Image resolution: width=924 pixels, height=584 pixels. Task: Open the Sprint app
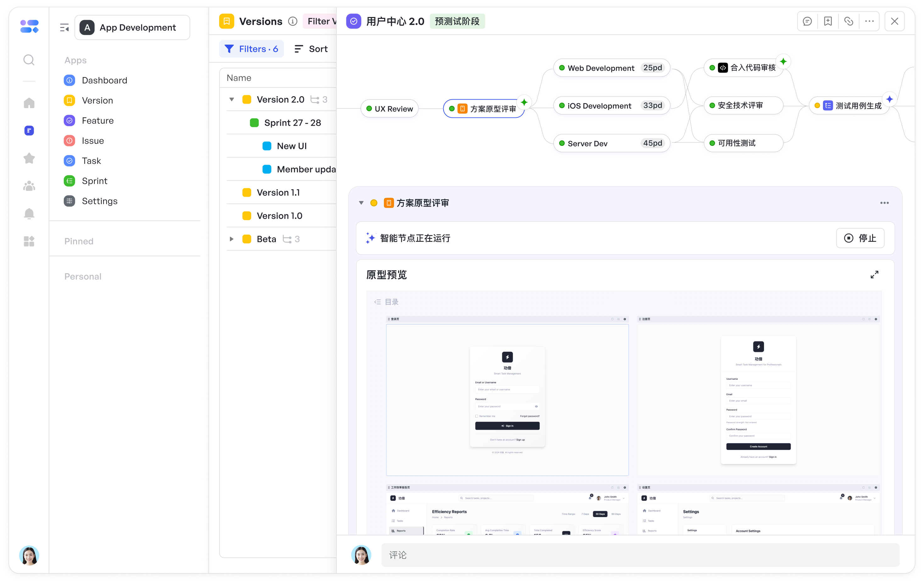point(86,181)
